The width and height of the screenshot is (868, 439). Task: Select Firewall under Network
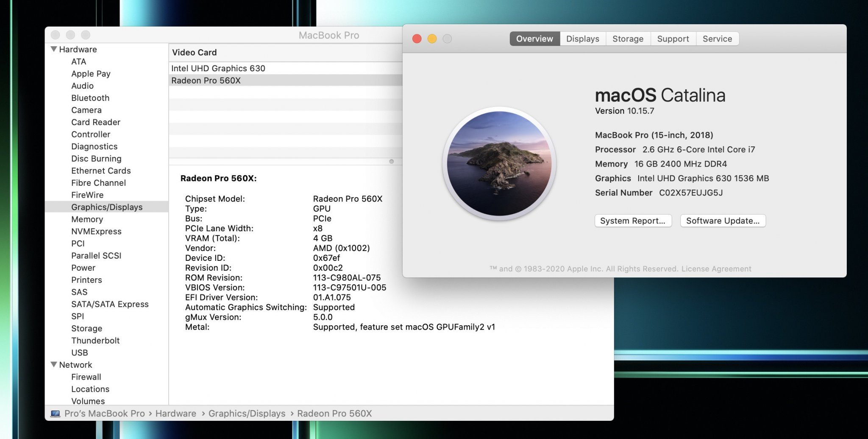86,377
